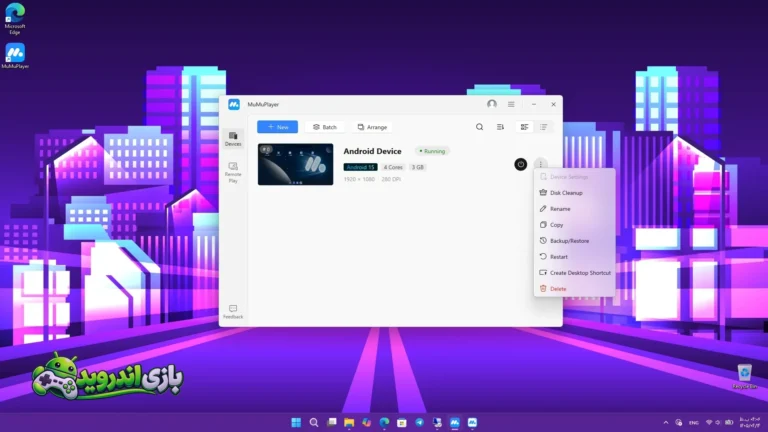
Task: Click the last MuMuPlayer icon on the taskbar
Action: tap(472, 422)
